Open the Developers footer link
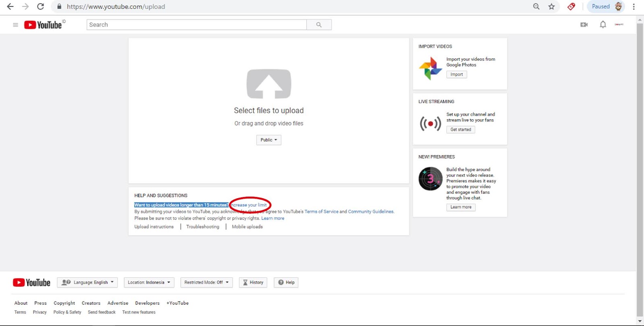Image resolution: width=644 pixels, height=326 pixels. 147,303
